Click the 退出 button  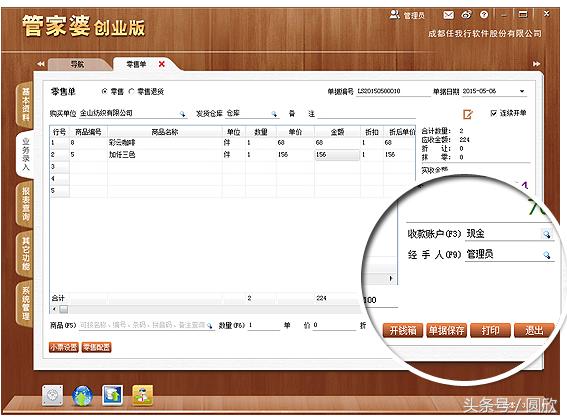(x=534, y=330)
